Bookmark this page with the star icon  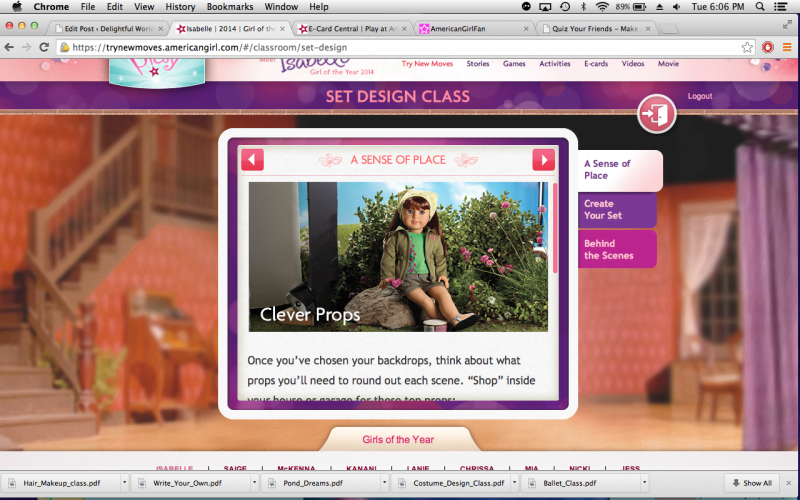[747, 47]
